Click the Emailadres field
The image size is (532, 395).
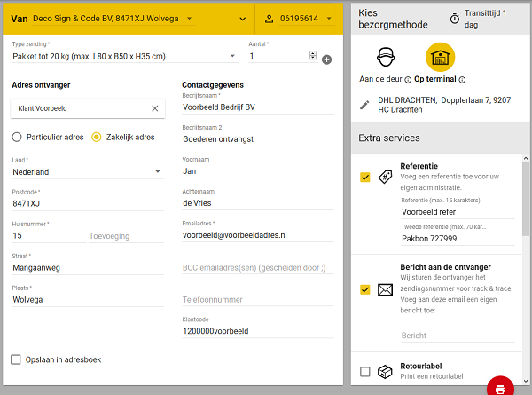coord(258,235)
